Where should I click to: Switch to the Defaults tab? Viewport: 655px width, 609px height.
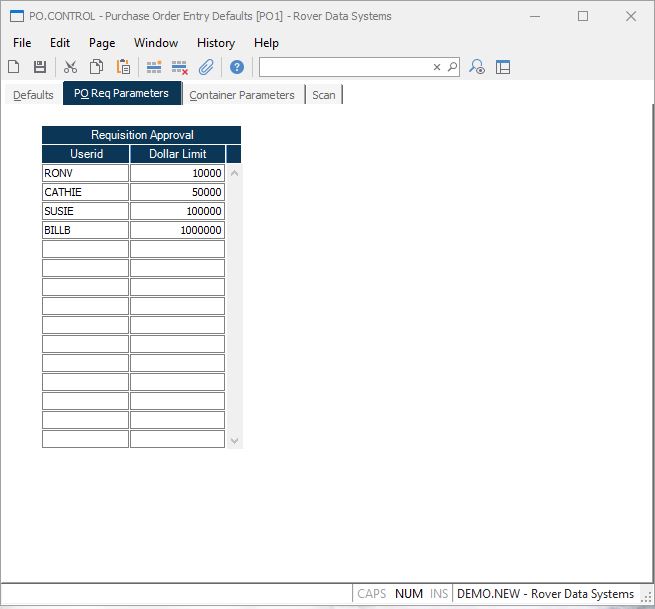[x=33, y=95]
